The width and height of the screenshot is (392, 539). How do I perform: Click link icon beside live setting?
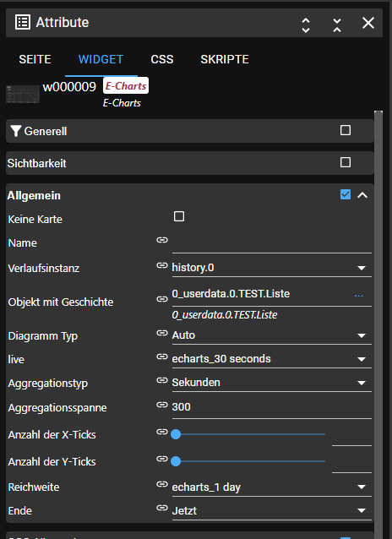(x=162, y=357)
